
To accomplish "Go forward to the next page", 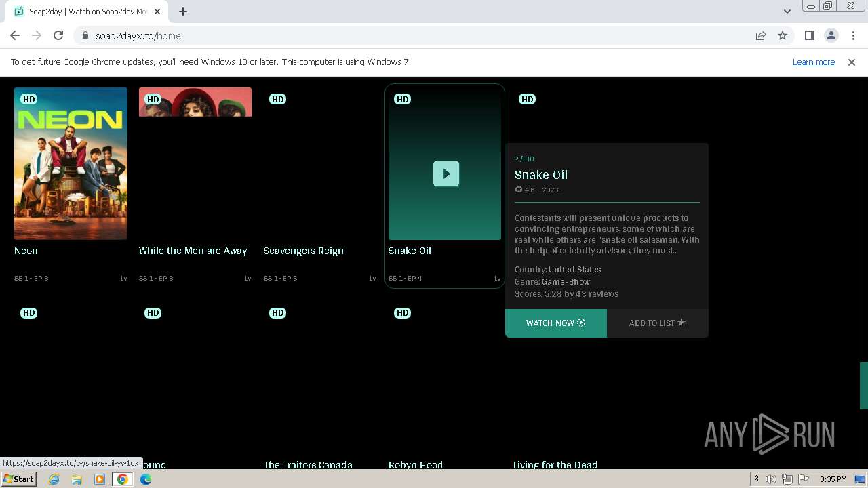I will [37, 36].
